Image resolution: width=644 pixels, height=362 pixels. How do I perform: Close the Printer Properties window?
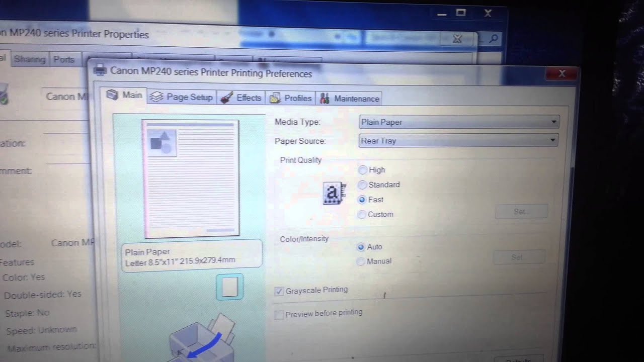click(457, 39)
